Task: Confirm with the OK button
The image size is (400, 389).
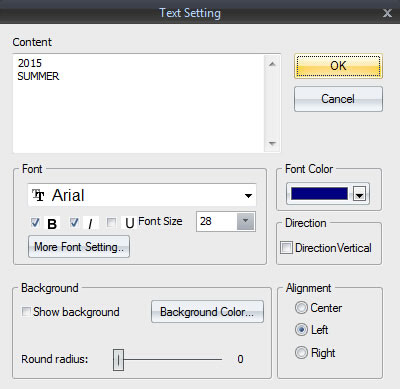Action: 338,66
